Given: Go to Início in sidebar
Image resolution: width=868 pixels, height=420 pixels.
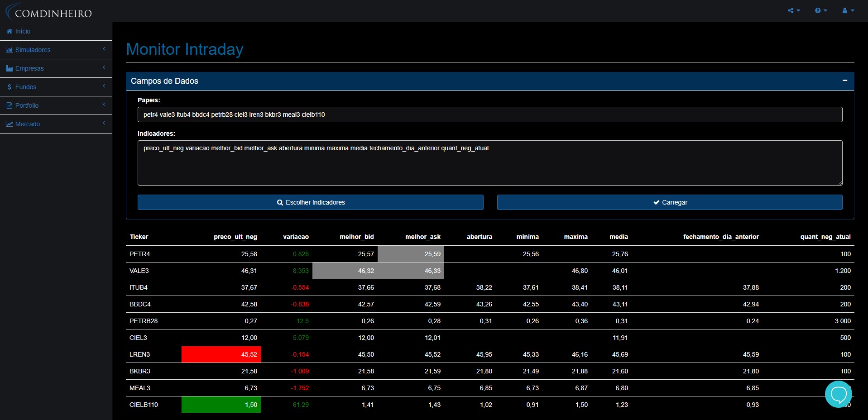Looking at the screenshot, I should [56, 31].
